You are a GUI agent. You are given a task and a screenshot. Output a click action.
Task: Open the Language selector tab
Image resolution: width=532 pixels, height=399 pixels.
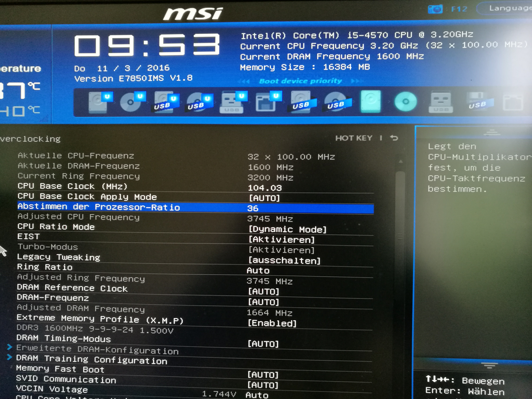[x=507, y=9]
